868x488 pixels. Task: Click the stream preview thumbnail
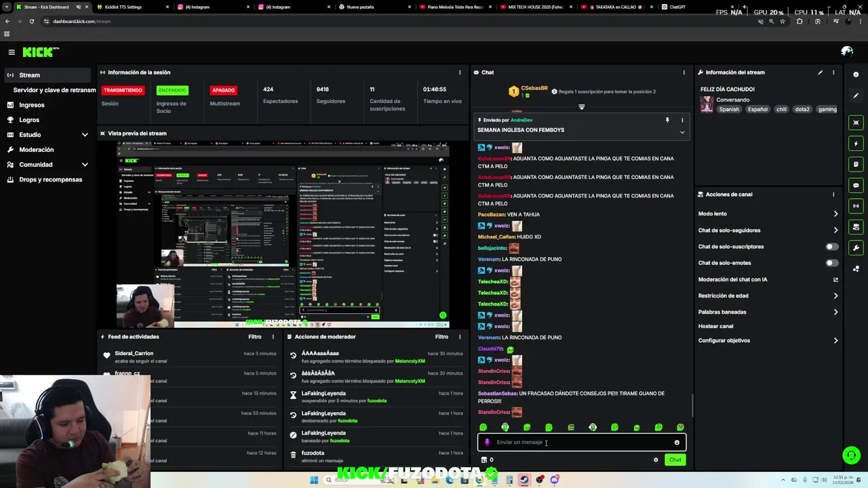click(x=283, y=235)
